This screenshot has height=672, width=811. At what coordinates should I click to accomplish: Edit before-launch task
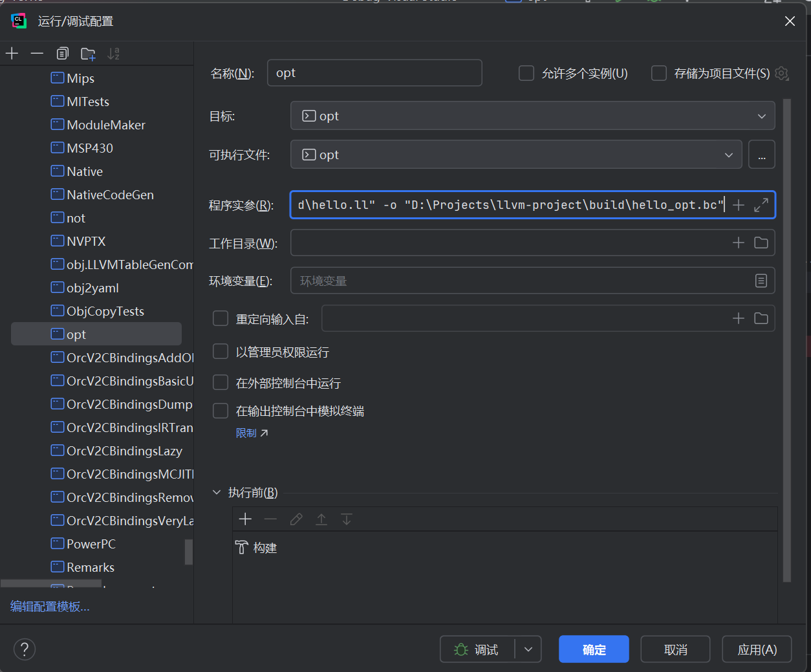(296, 519)
